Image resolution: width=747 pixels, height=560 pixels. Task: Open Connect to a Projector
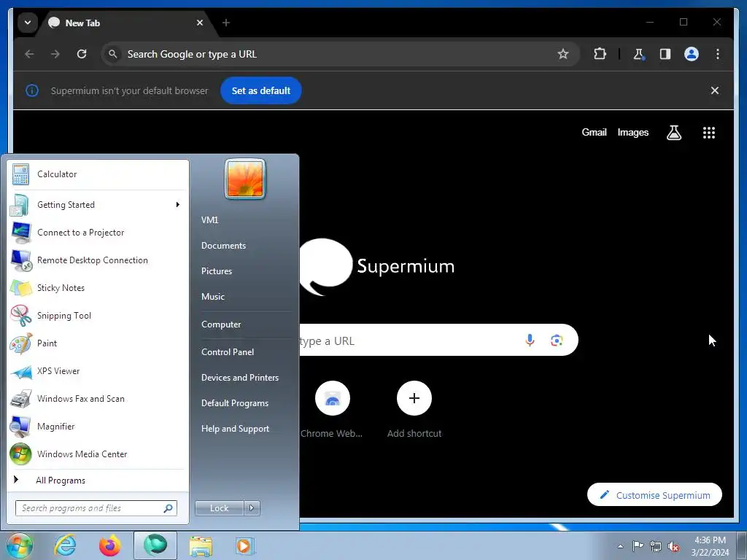97,233
